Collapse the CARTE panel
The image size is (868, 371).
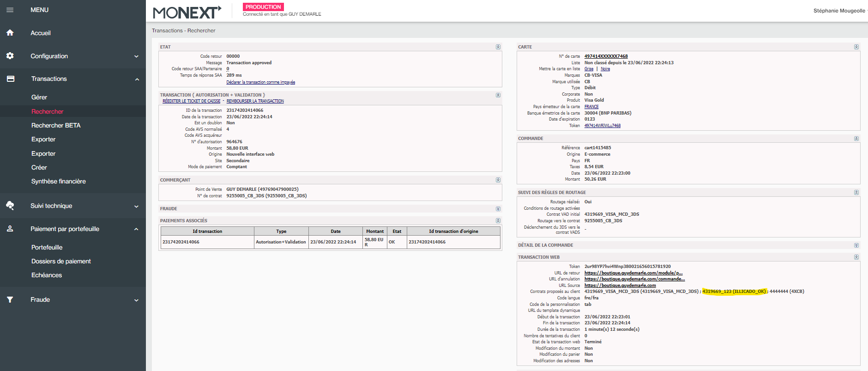[x=856, y=47]
